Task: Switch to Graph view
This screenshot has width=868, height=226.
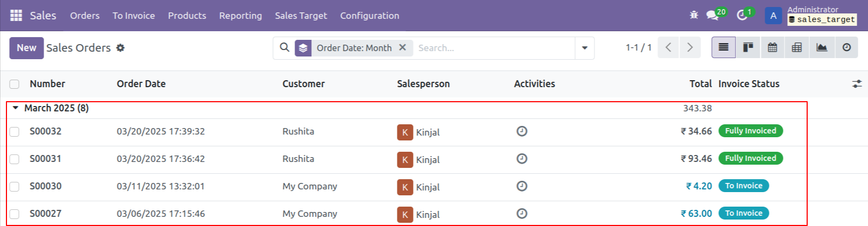Action: 822,47
